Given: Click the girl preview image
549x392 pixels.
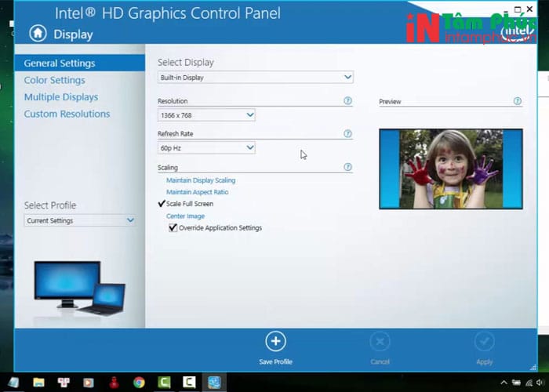Looking at the screenshot, I should tap(451, 169).
